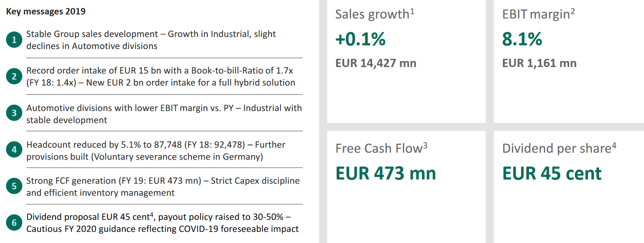Image resolution: width=644 pixels, height=243 pixels.
Task: Select the EUR 45 cent dividend figure
Action: 552,173
